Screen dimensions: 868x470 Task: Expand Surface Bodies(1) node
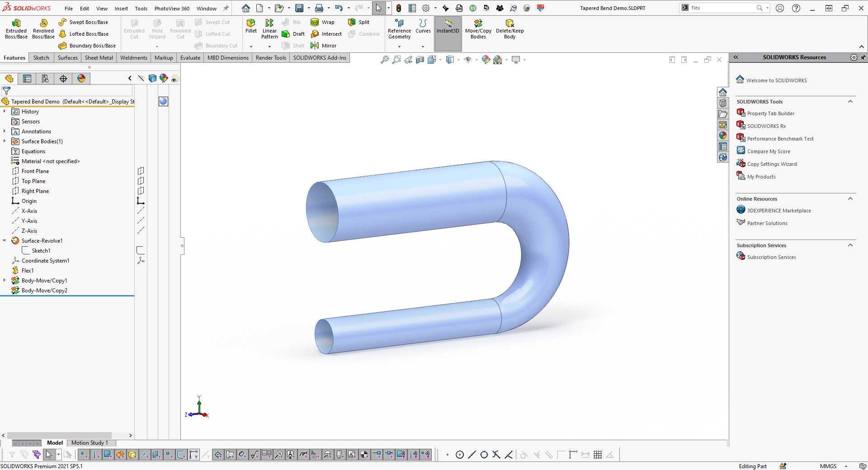[5, 141]
